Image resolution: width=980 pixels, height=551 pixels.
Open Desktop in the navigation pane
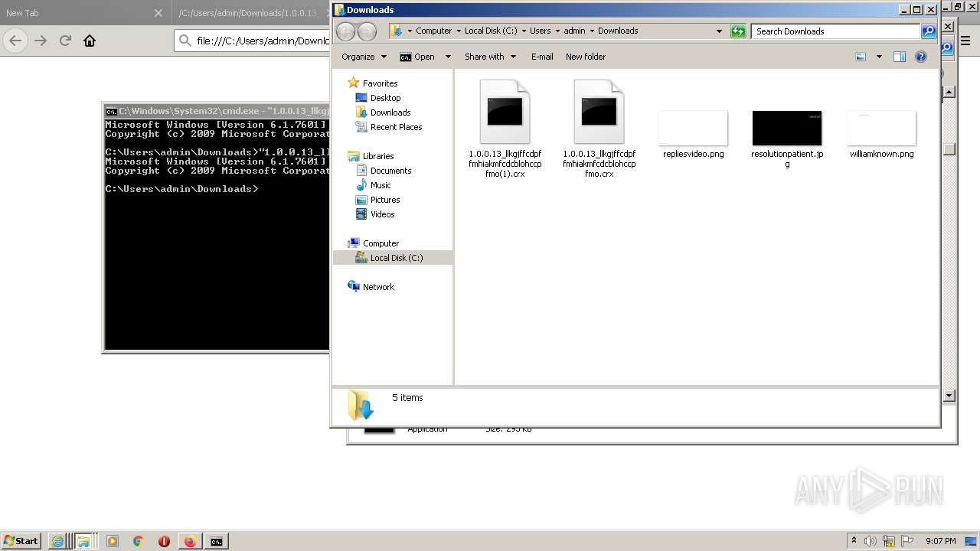(385, 98)
